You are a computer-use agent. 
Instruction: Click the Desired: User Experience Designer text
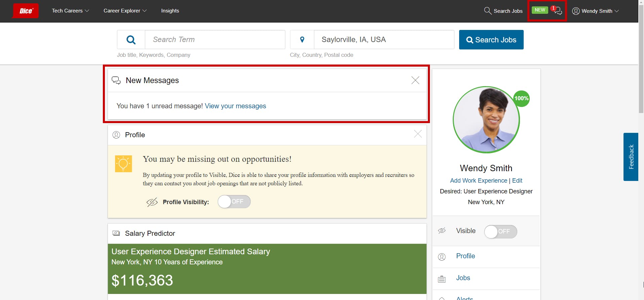(486, 191)
